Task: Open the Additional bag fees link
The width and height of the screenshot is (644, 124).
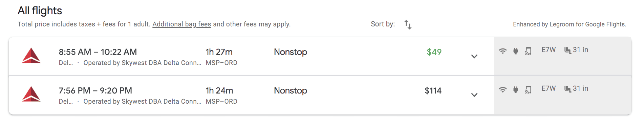Action: pos(182,24)
